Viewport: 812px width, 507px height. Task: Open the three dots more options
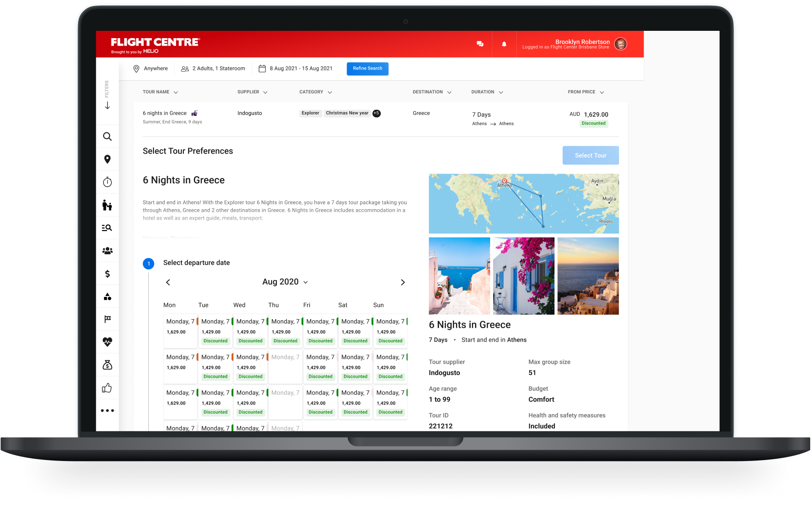tap(107, 411)
